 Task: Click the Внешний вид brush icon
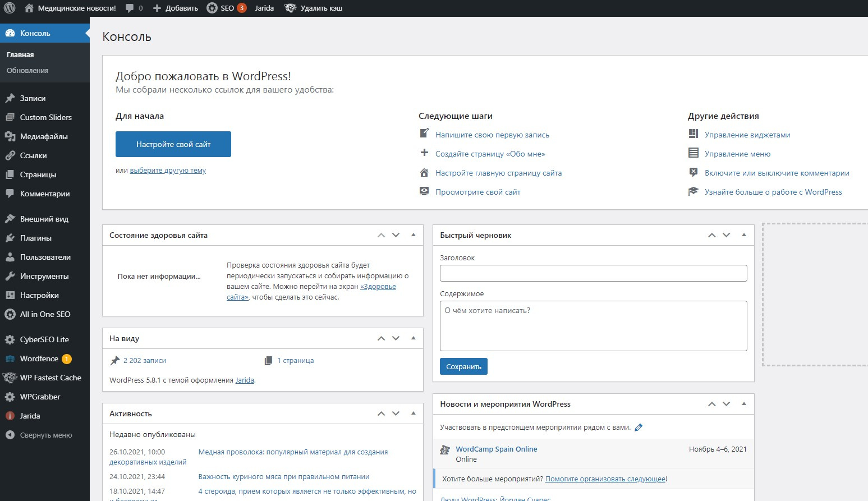[x=10, y=219]
